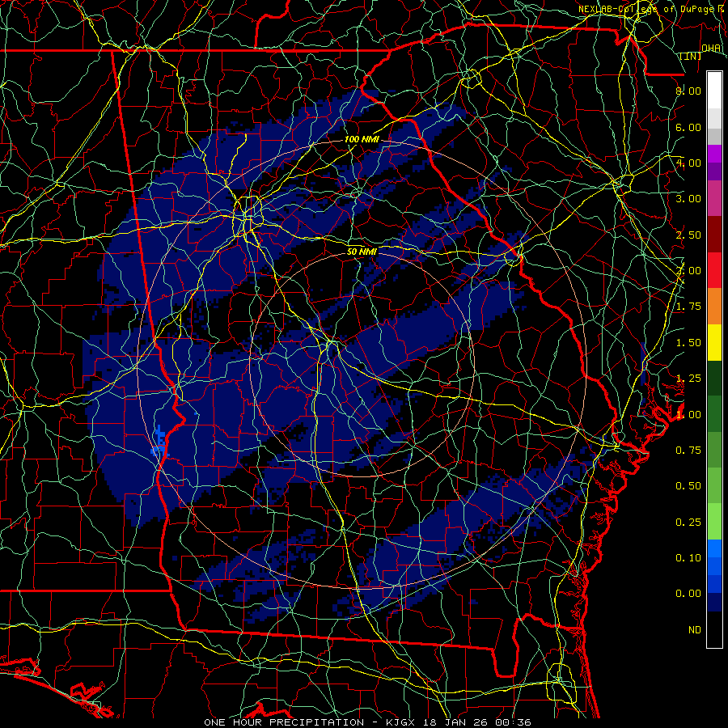Click the 0.50 legend value
This screenshot has height=728, width=728.
pos(688,486)
